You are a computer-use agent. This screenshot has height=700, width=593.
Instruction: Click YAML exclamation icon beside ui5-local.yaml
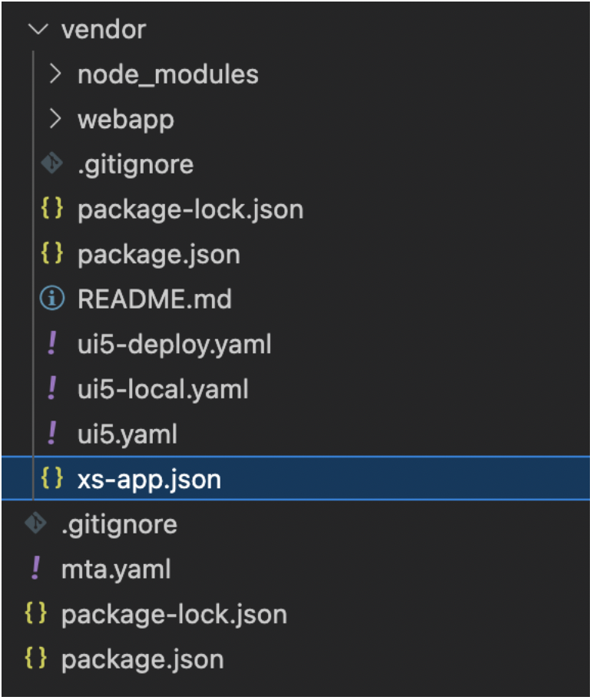pyautogui.click(x=52, y=388)
